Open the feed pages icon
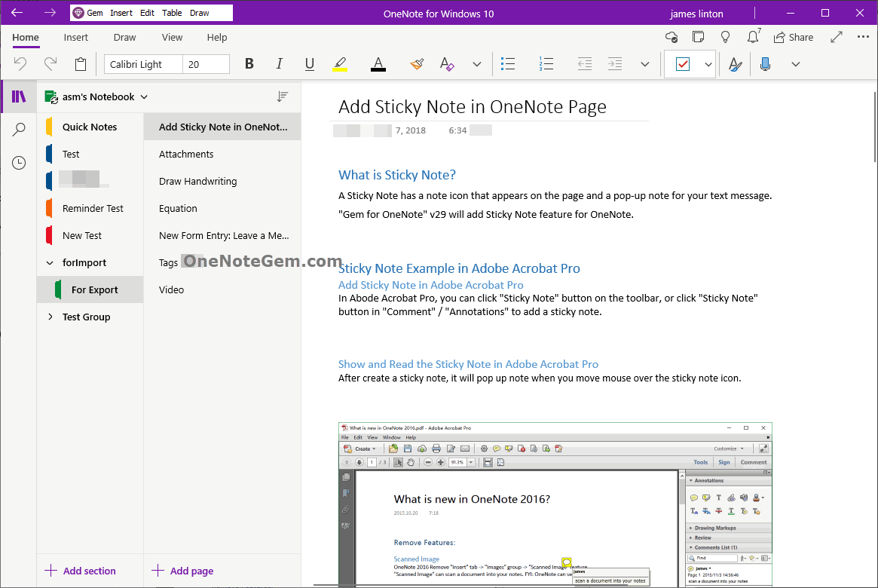Image resolution: width=878 pixels, height=588 pixels. [x=699, y=38]
